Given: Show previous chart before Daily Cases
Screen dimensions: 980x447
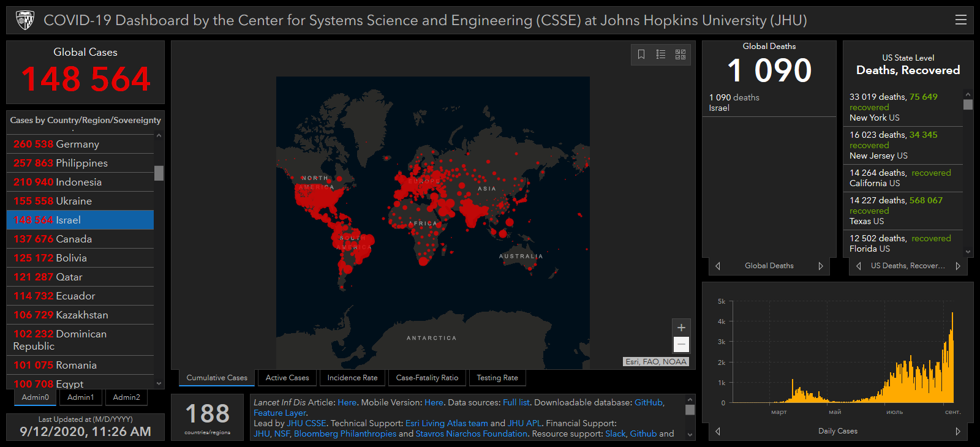Looking at the screenshot, I should 718,431.
